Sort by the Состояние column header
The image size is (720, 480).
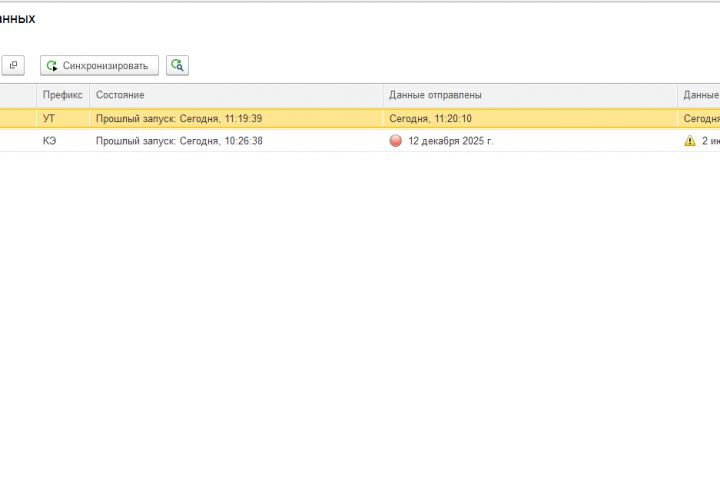pyautogui.click(x=236, y=95)
